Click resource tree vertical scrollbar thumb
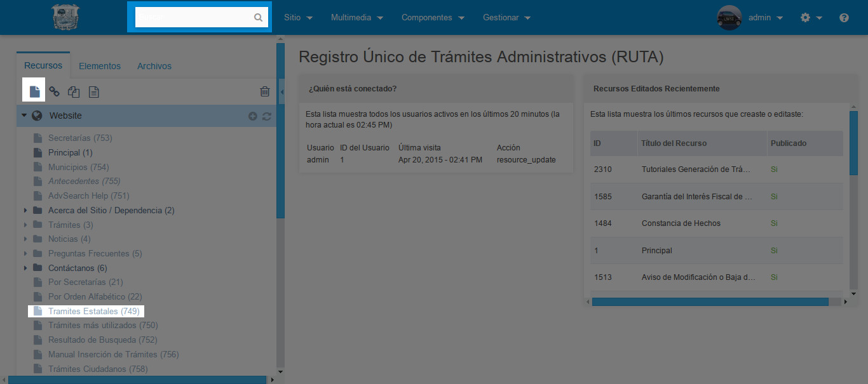The image size is (868, 384). 280,132
